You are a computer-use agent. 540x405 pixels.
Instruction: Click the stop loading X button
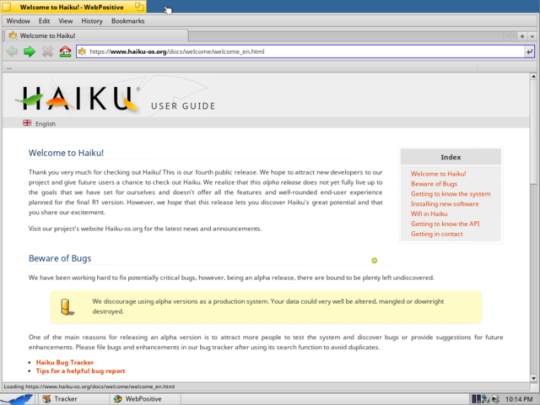coord(48,52)
